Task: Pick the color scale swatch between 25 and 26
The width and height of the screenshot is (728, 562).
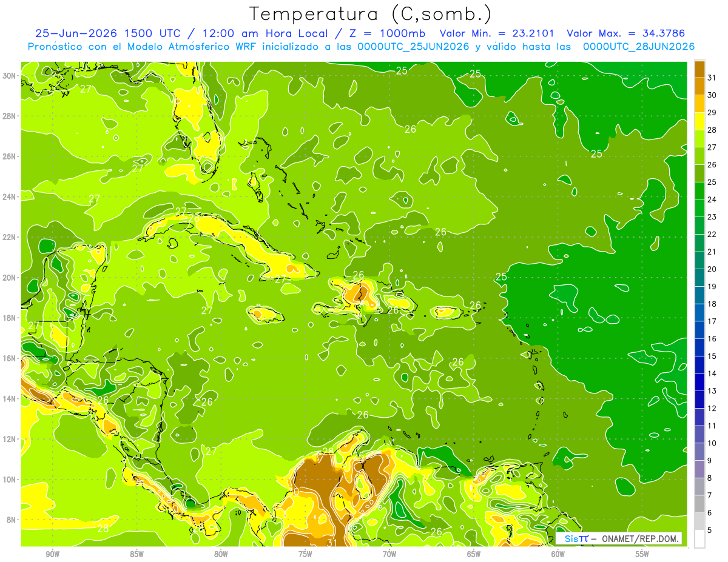Action: pyautogui.click(x=699, y=173)
